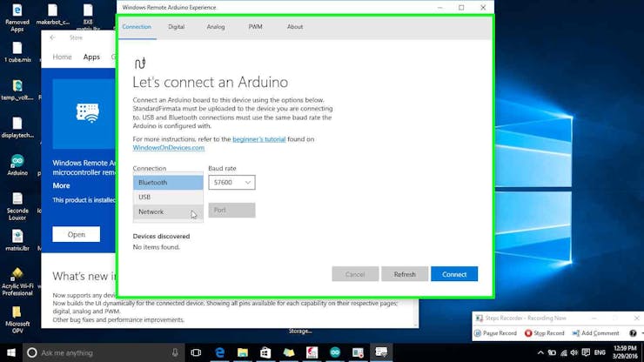This screenshot has height=362, width=644.
Task: Click Pause Record in Steps Recorder
Action: tap(495, 333)
